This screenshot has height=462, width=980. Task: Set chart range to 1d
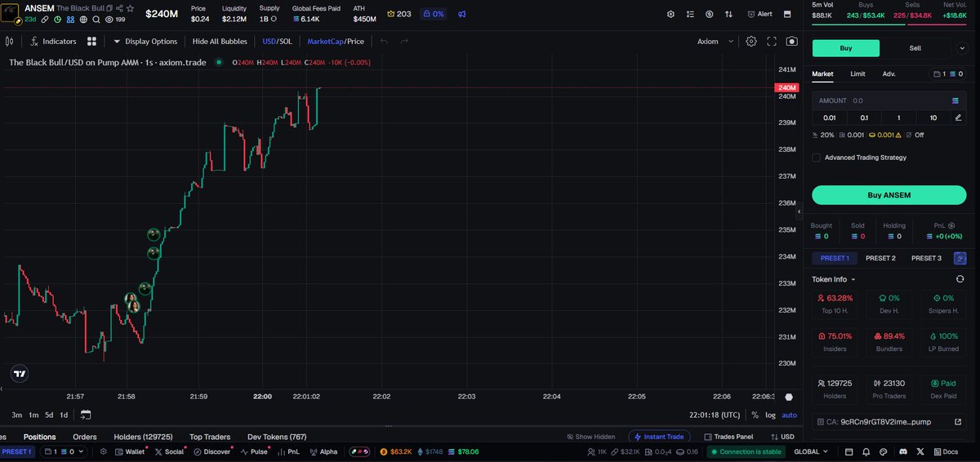pos(64,415)
